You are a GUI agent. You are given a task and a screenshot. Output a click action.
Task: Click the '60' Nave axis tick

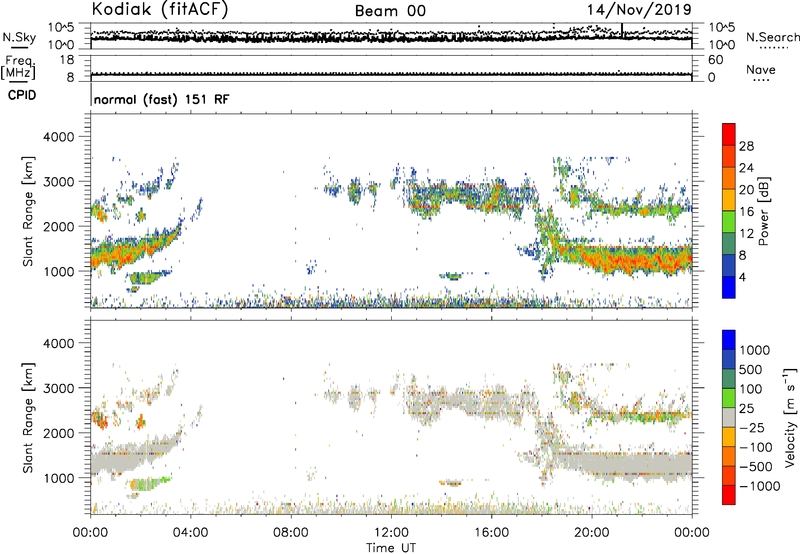(x=715, y=60)
